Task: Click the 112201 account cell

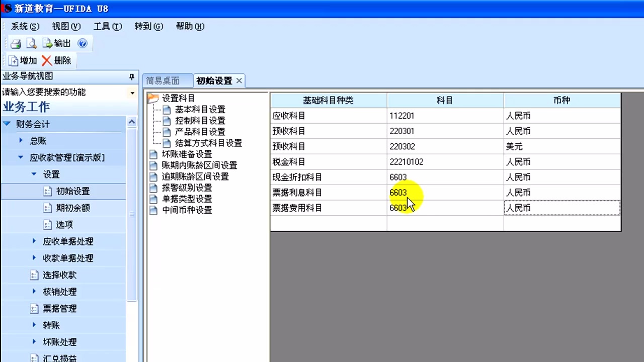Action: 445,116
